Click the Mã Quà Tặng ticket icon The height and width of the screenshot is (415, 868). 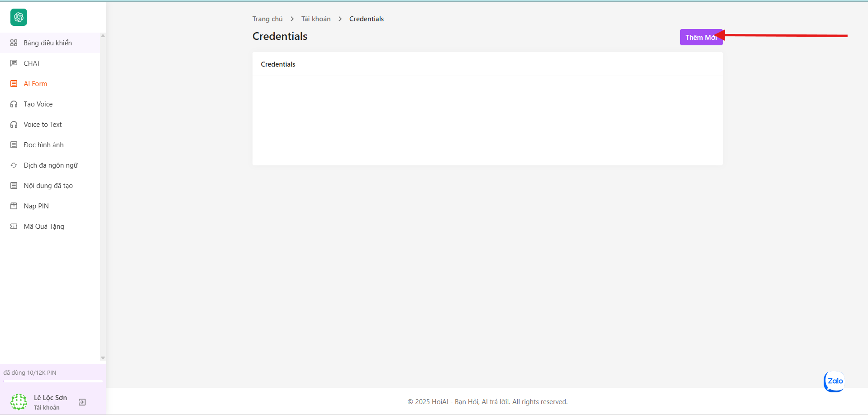point(14,227)
